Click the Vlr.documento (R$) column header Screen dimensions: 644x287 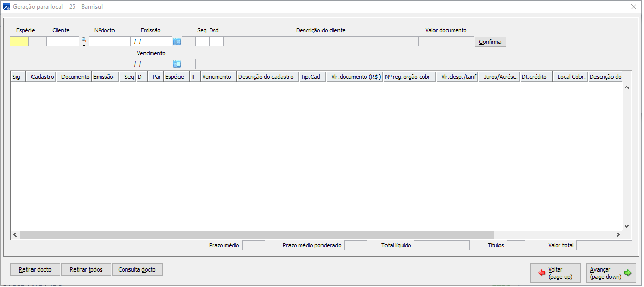tap(355, 77)
